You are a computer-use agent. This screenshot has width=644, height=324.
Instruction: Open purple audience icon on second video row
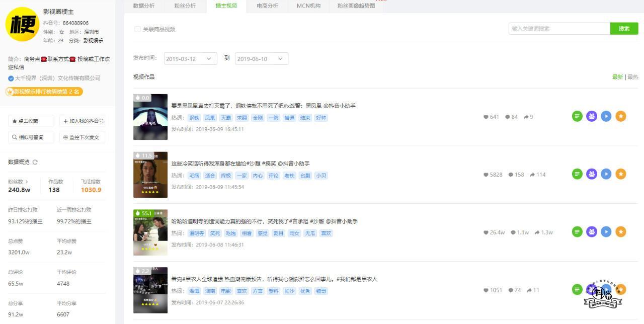click(592, 174)
